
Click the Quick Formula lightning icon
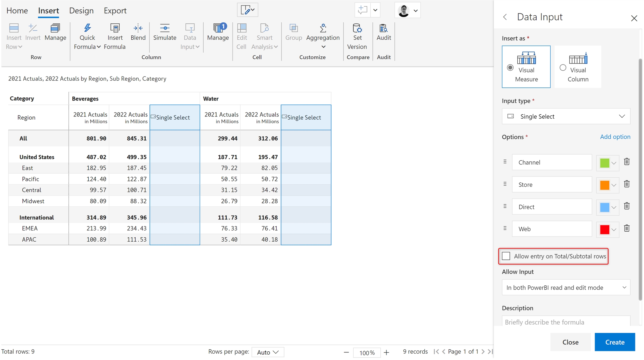tap(87, 28)
